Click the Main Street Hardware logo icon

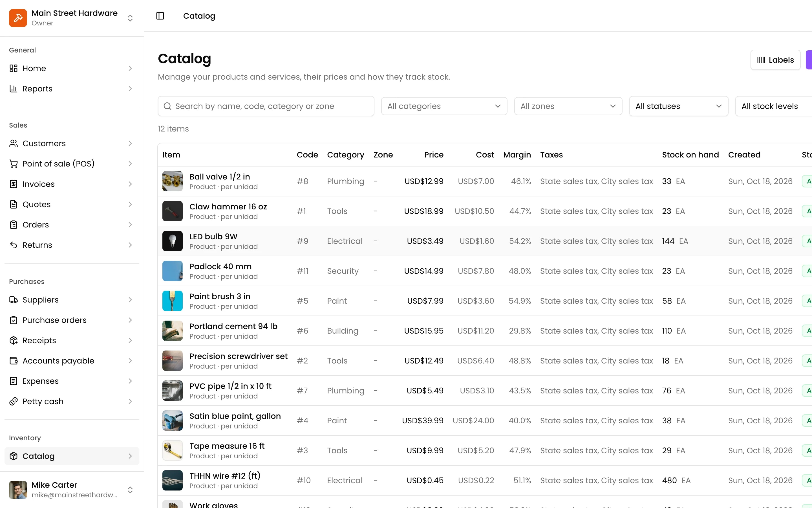click(18, 18)
